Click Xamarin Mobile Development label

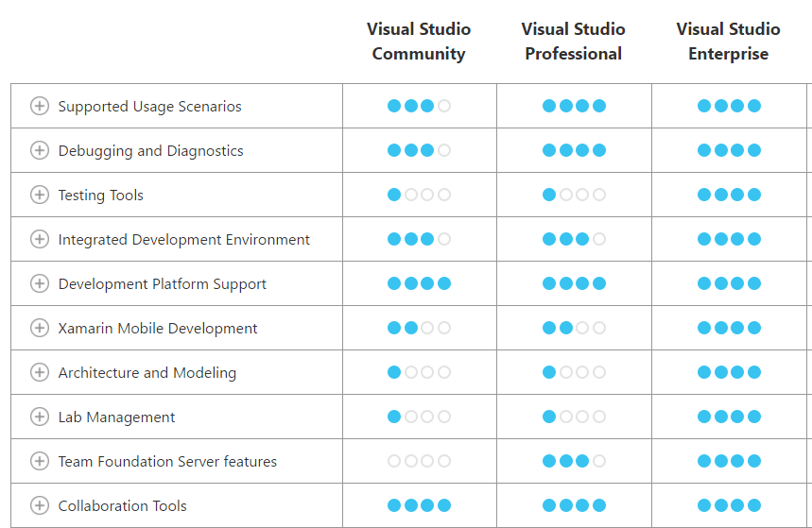click(158, 329)
